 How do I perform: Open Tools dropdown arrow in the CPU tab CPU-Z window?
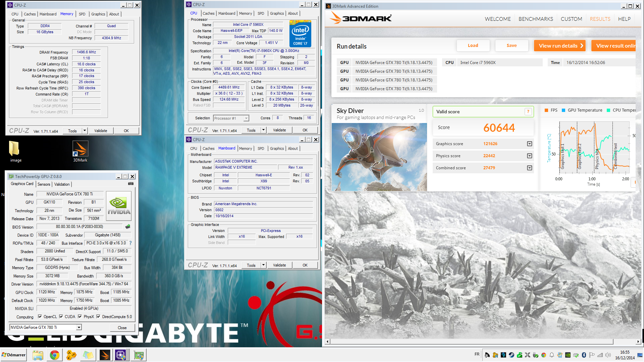[x=263, y=130]
